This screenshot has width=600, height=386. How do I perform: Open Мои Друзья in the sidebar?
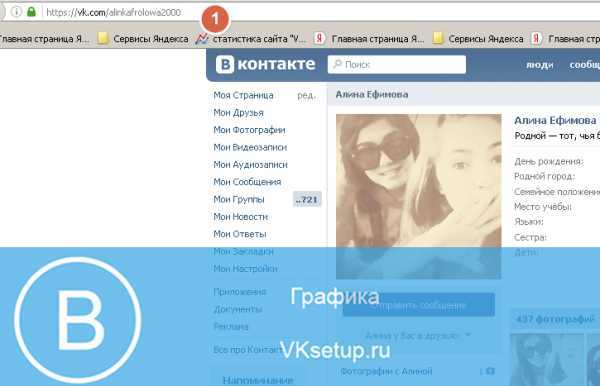(238, 113)
